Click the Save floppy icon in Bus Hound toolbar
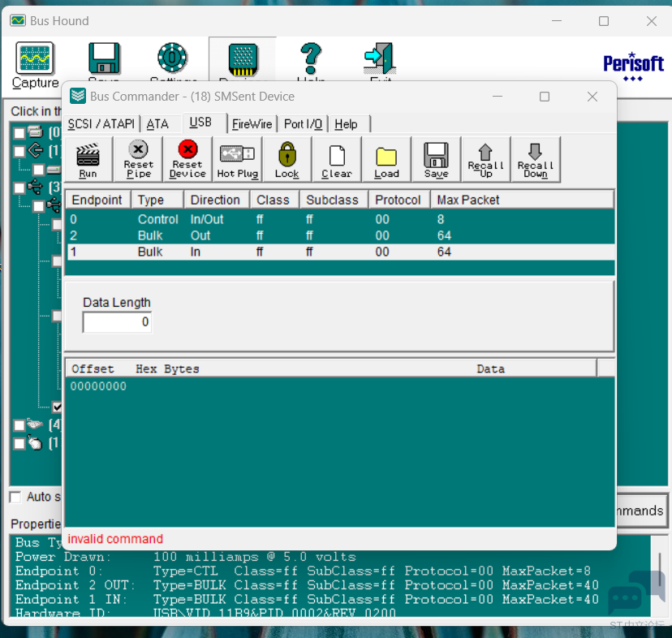This screenshot has height=638, width=672. [104, 58]
